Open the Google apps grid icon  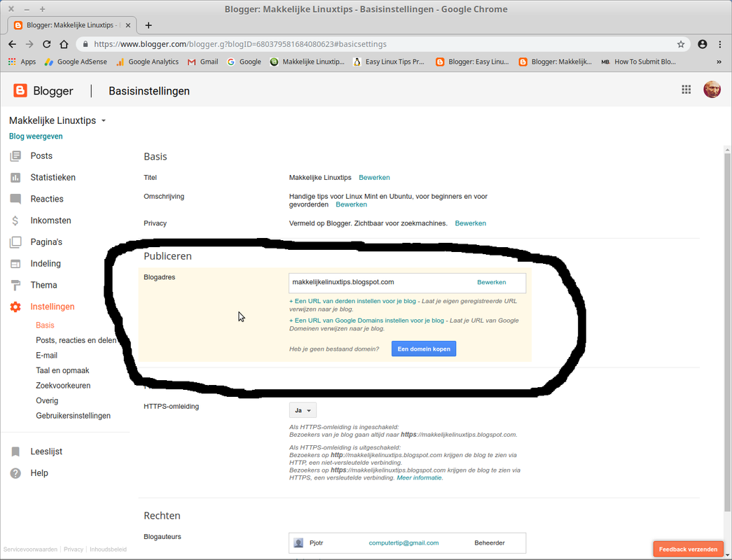(686, 90)
